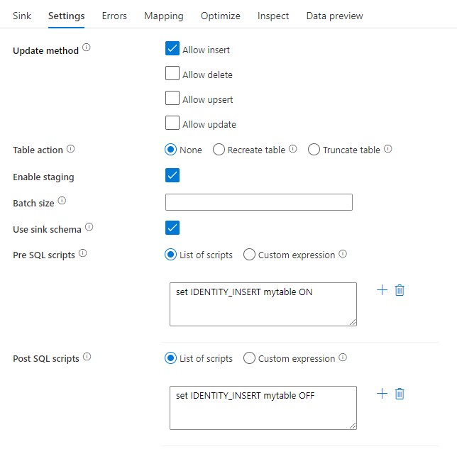Add a new Post SQL script
Viewport: 457px width, 476px height.
[x=382, y=394]
